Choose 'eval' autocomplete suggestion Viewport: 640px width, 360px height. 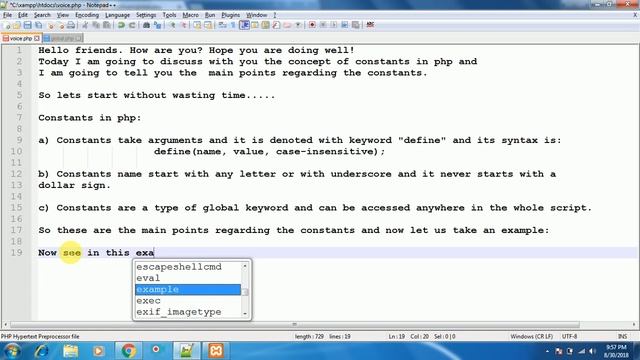click(188, 278)
